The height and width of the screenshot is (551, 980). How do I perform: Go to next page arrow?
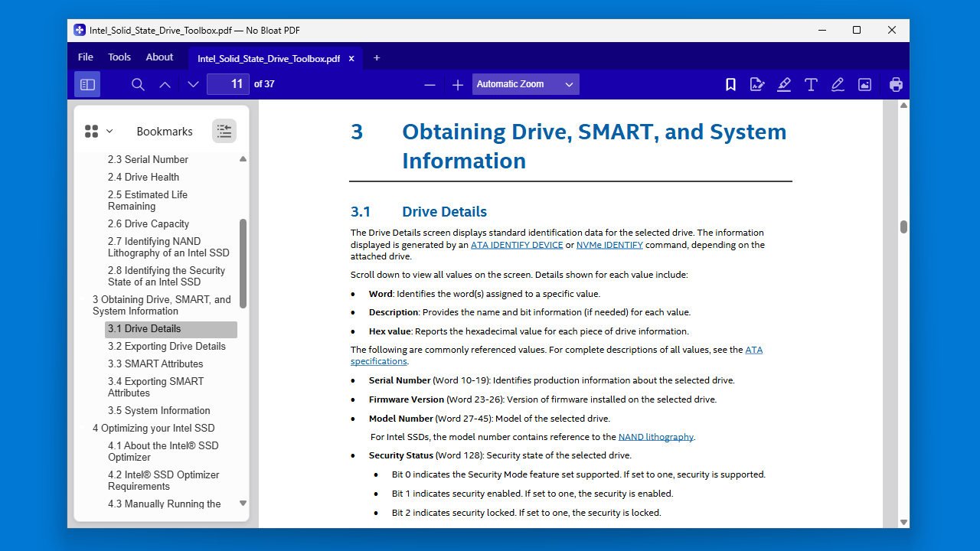coord(193,84)
